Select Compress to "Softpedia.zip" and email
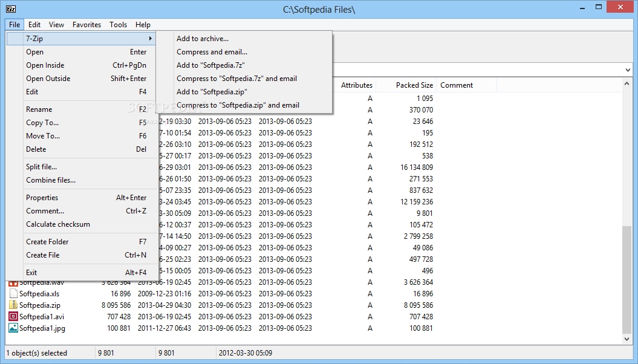Image resolution: width=638 pixels, height=364 pixels. [x=238, y=105]
